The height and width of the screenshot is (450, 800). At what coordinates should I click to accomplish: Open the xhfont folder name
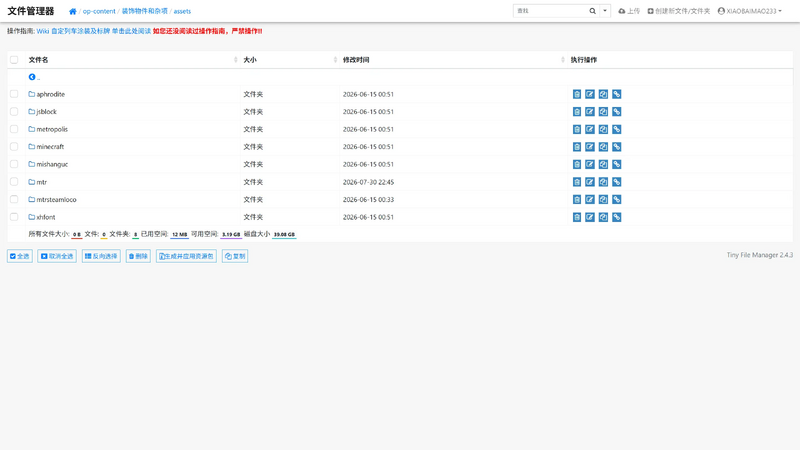point(46,217)
